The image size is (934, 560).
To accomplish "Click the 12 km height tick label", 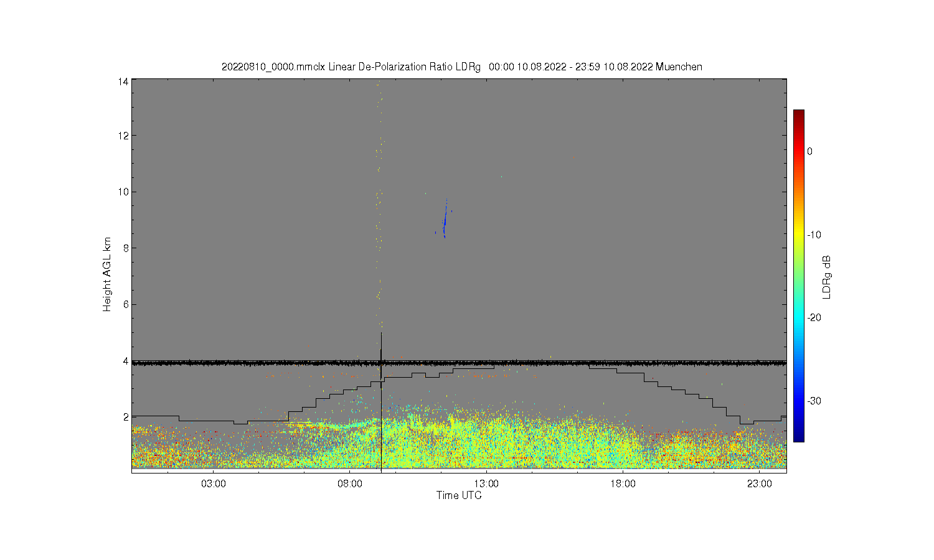I will click(x=123, y=136).
